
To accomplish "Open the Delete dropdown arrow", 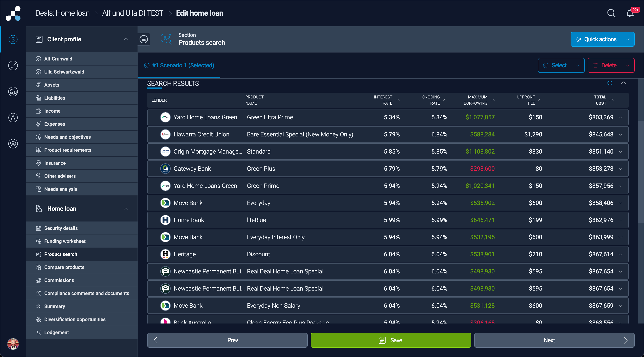I will [x=627, y=65].
